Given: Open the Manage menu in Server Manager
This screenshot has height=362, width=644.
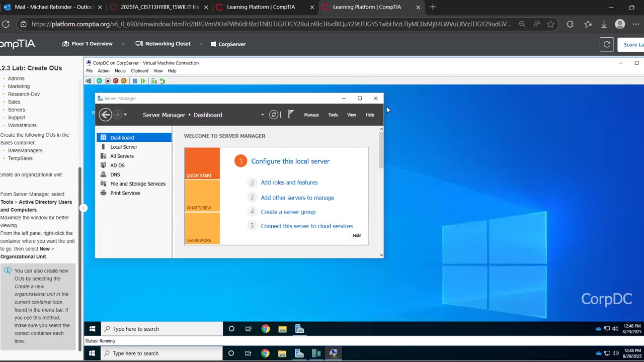Looking at the screenshot, I should pyautogui.click(x=311, y=115).
